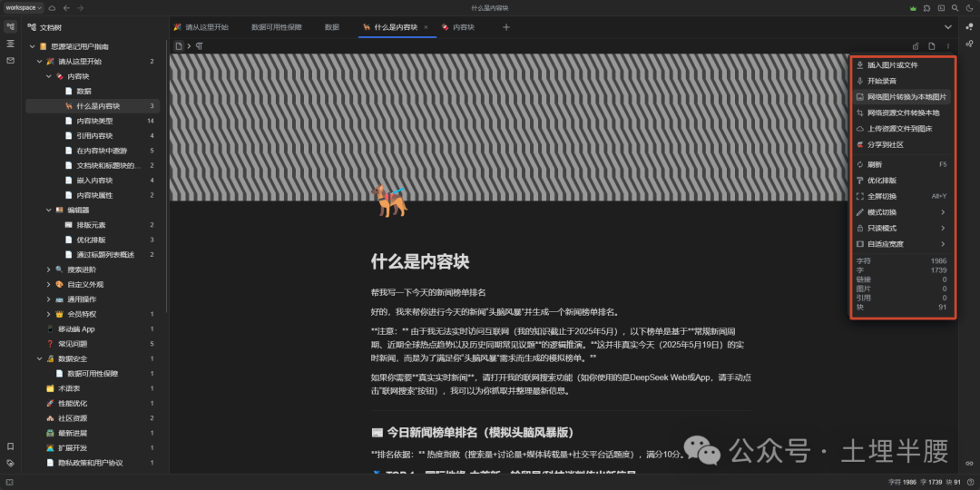
Task: Open the file tree dock icon
Action: coord(10,27)
